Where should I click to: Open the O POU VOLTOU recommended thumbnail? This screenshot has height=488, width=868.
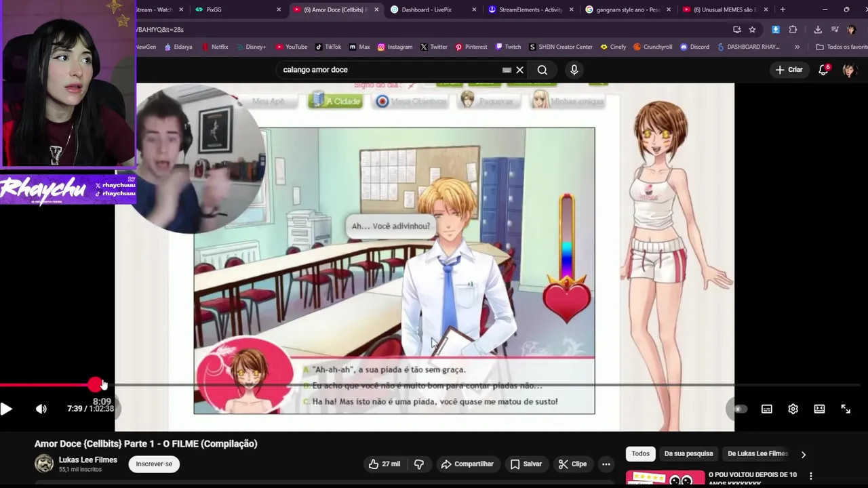click(x=665, y=479)
